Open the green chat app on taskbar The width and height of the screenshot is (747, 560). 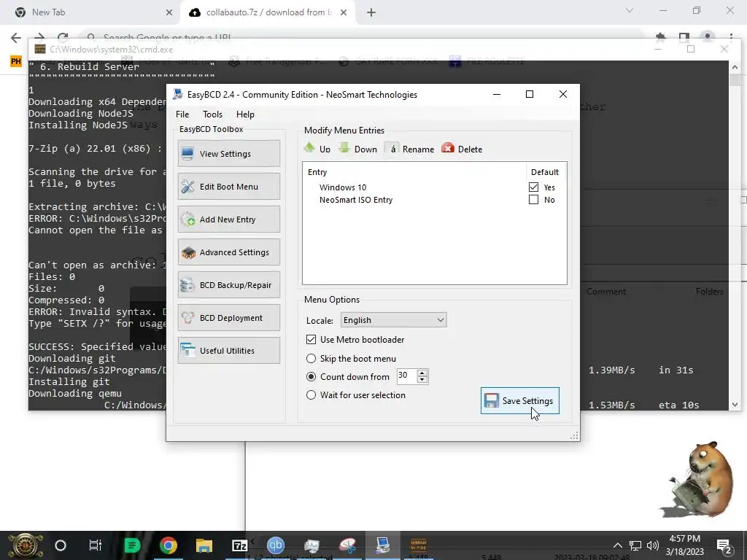[132, 545]
